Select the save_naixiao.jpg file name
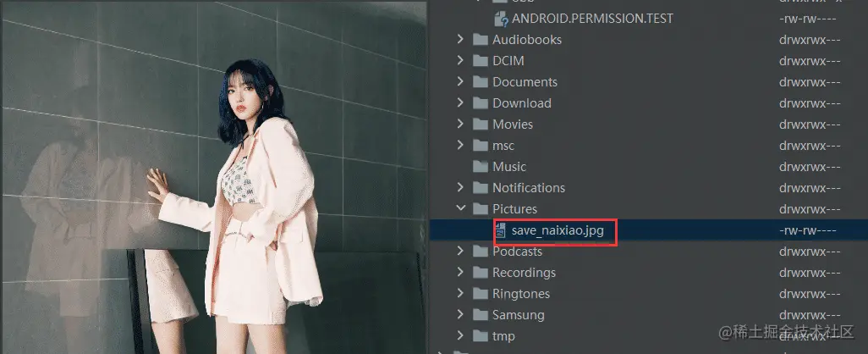The height and width of the screenshot is (354, 868). [557, 230]
